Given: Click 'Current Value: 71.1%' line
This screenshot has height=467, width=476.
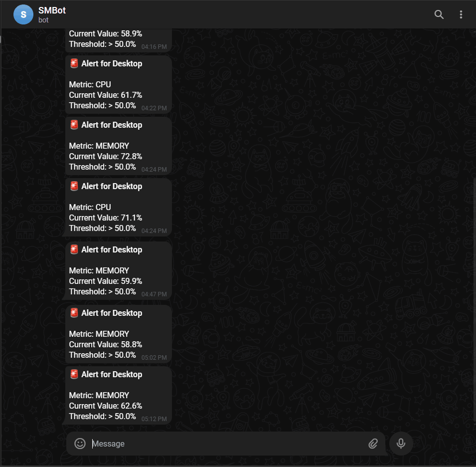Looking at the screenshot, I should (x=105, y=218).
